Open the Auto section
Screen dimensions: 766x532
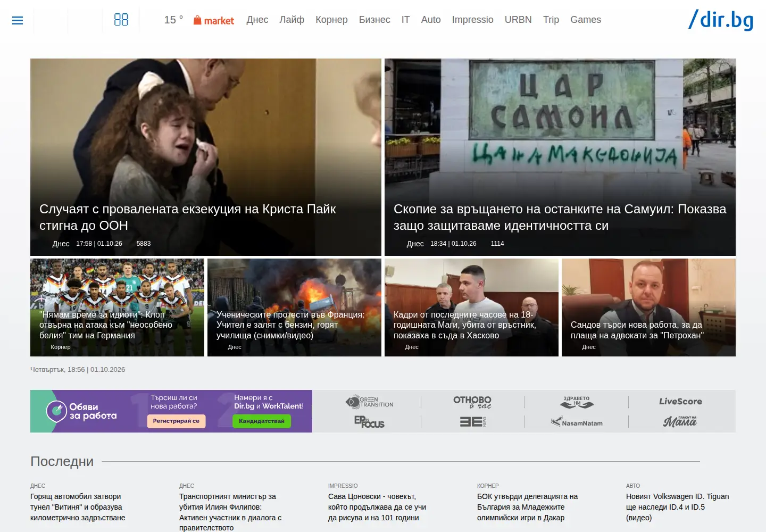point(431,20)
